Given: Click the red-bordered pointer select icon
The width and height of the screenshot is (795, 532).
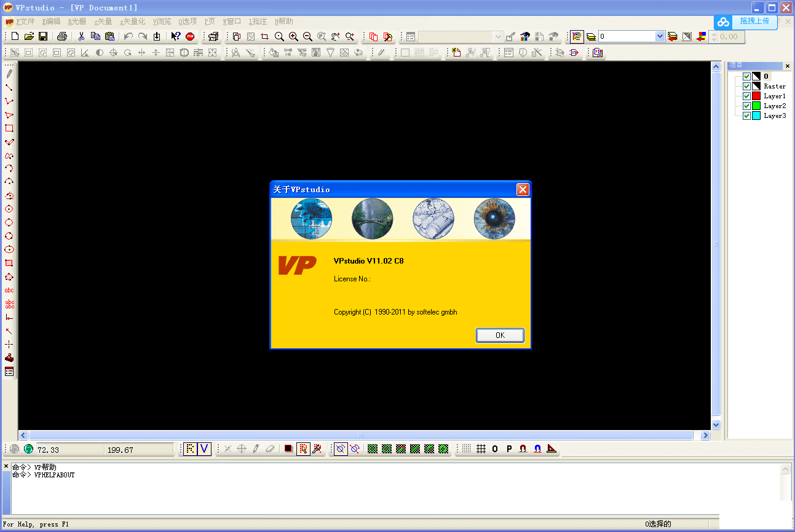Looking at the screenshot, I should click(303, 449).
